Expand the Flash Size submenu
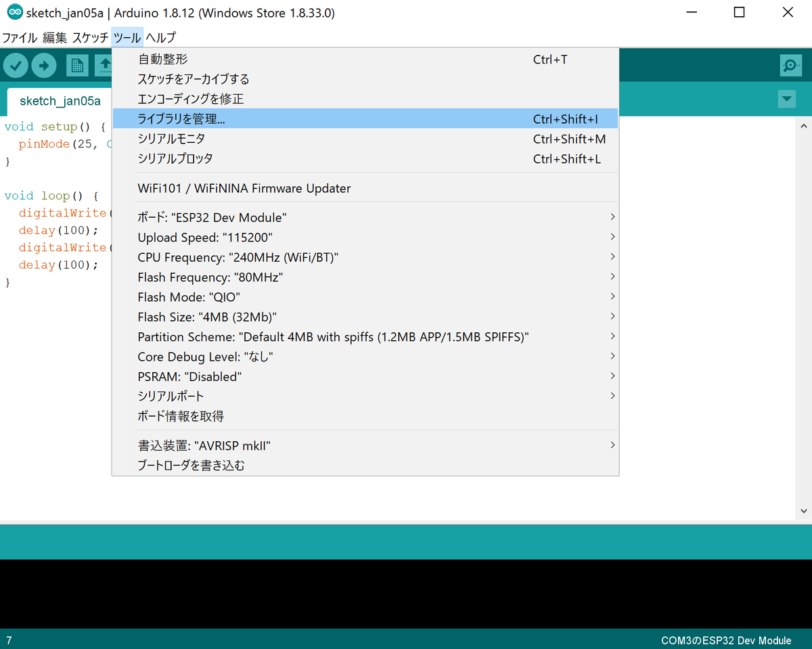This screenshot has width=812, height=649. click(x=365, y=317)
